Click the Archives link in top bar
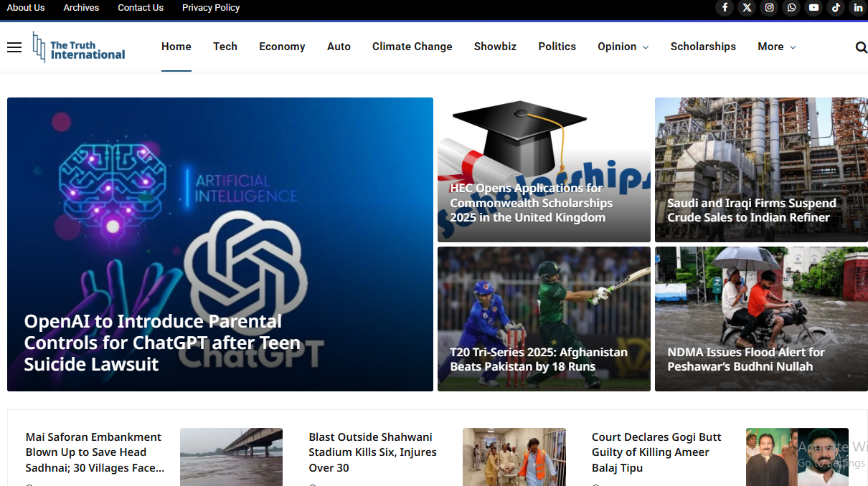This screenshot has width=868, height=486. tap(81, 8)
